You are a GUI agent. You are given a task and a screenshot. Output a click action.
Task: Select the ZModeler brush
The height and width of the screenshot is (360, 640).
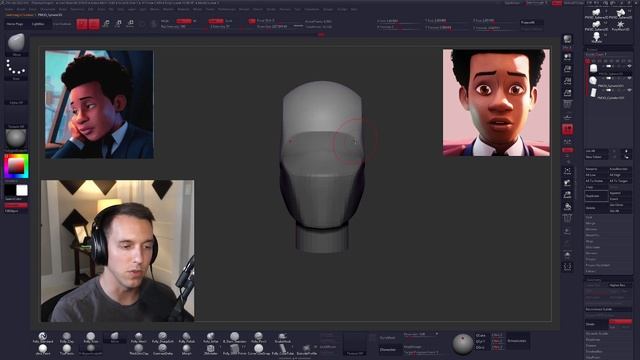[211, 349]
